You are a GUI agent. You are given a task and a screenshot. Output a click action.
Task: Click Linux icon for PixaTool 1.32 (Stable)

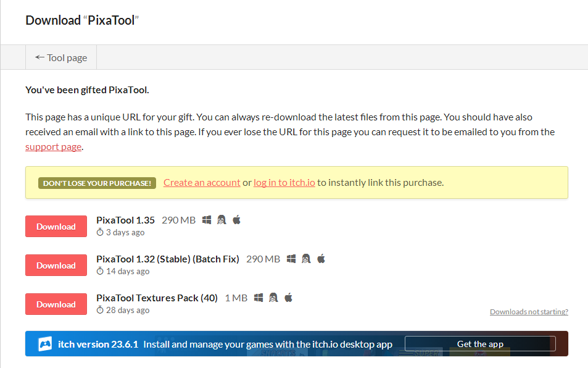[306, 259]
